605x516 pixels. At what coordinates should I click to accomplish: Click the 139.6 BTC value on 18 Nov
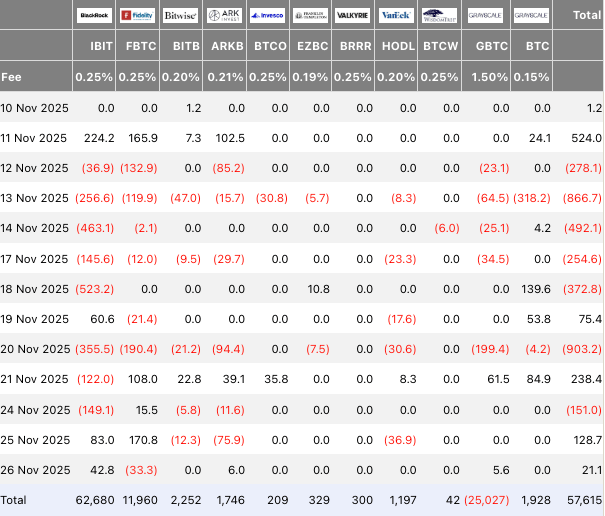[x=536, y=289]
